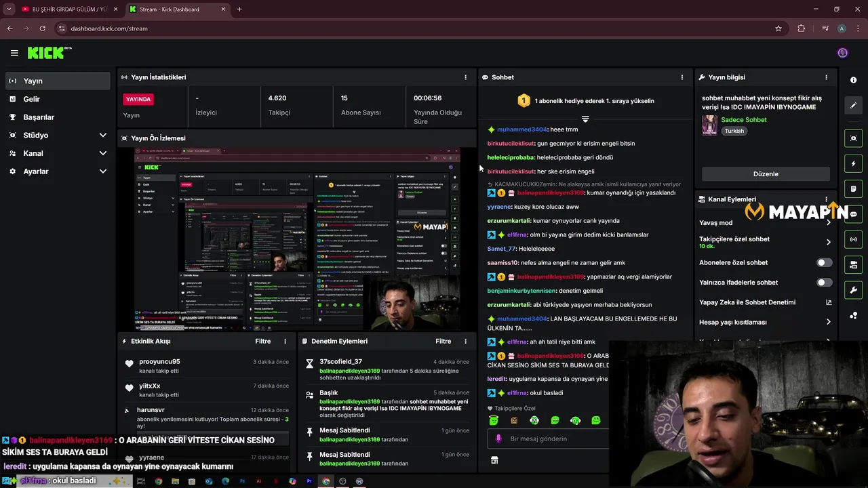The image size is (868, 488).
Task: Click prooyuncu95 follow event
Action: click(205, 366)
